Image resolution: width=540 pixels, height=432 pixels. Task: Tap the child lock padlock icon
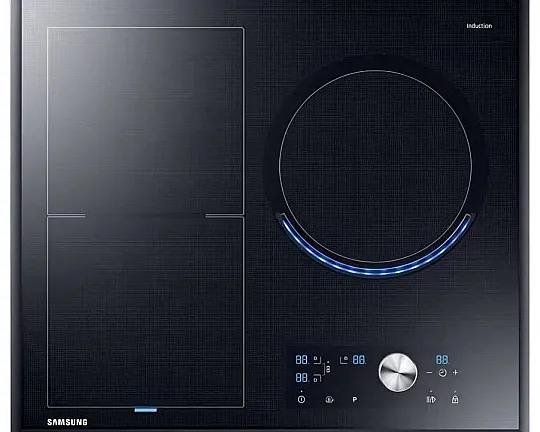pyautogui.click(x=455, y=399)
